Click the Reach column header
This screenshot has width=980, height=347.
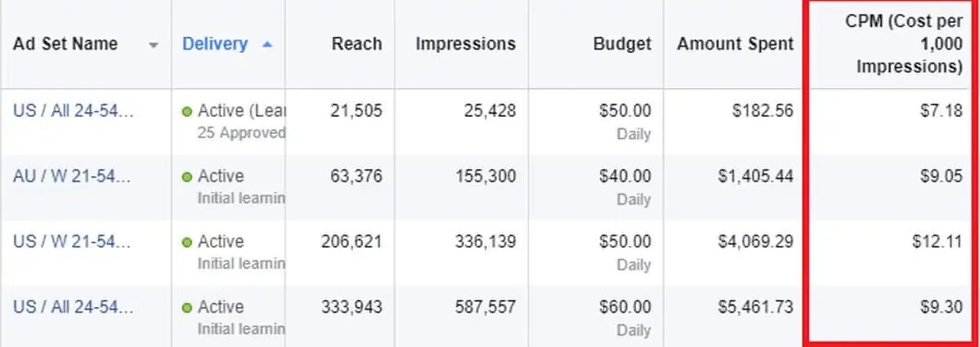[356, 44]
